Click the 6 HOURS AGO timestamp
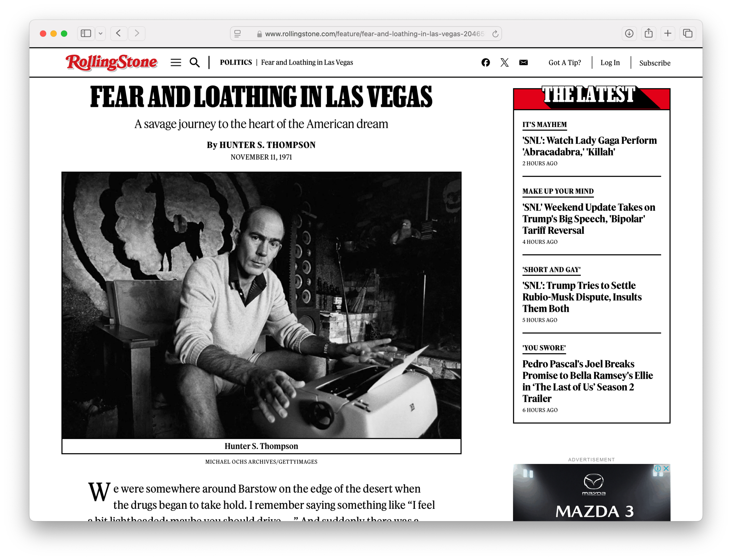732x560 pixels. 540,410
